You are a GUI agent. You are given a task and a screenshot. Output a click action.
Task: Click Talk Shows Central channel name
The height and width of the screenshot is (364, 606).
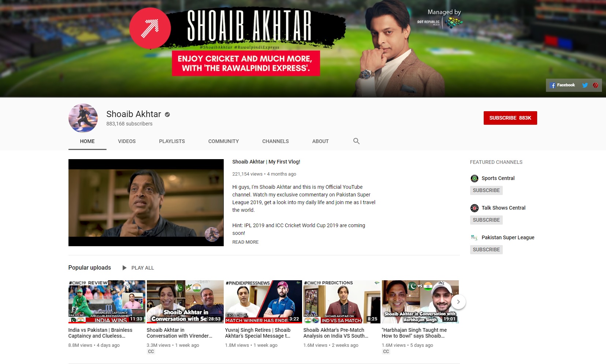pos(503,208)
